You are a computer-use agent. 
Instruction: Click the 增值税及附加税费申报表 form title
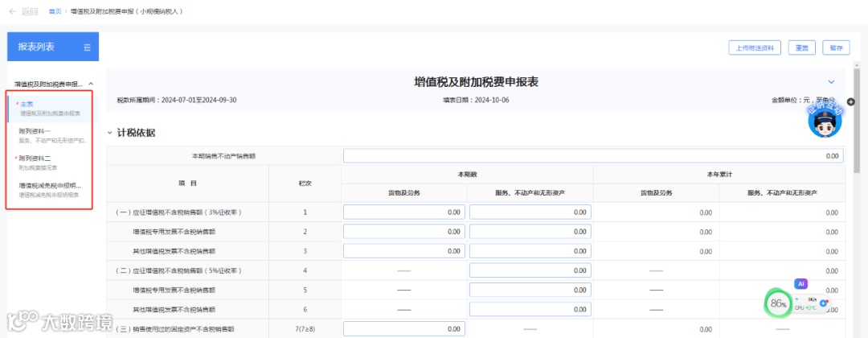477,82
